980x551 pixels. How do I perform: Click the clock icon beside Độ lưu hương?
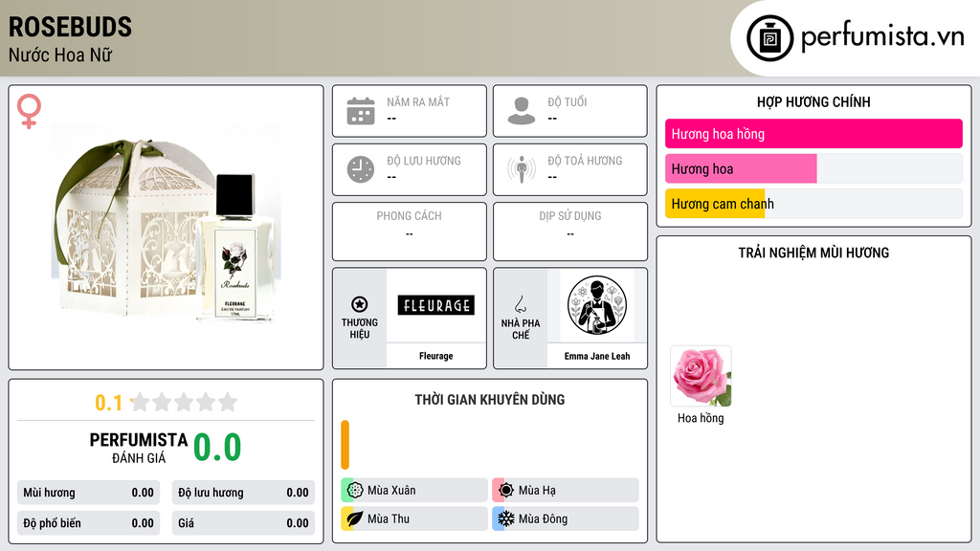click(x=361, y=169)
